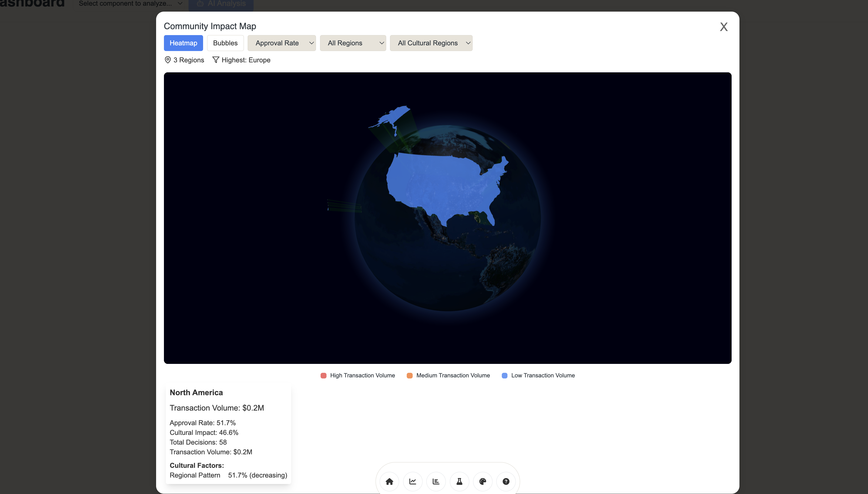868x494 pixels.
Task: Open the All Cultural Regions dropdown
Action: click(x=431, y=43)
